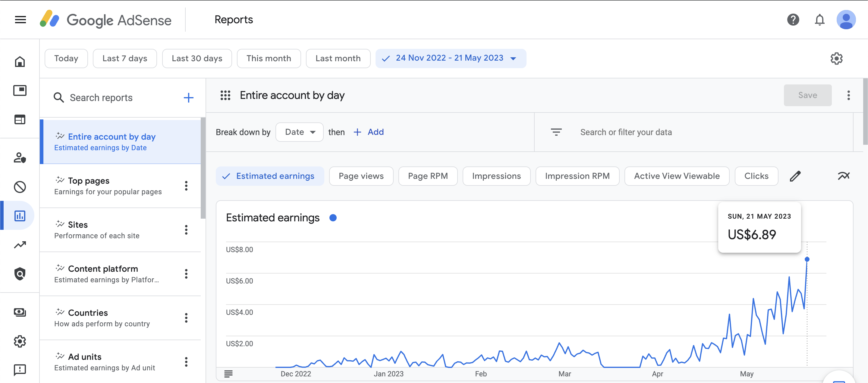Viewport: 868px width, 383px height.
Task: Click the Google AdSense logo
Action: coord(105,20)
